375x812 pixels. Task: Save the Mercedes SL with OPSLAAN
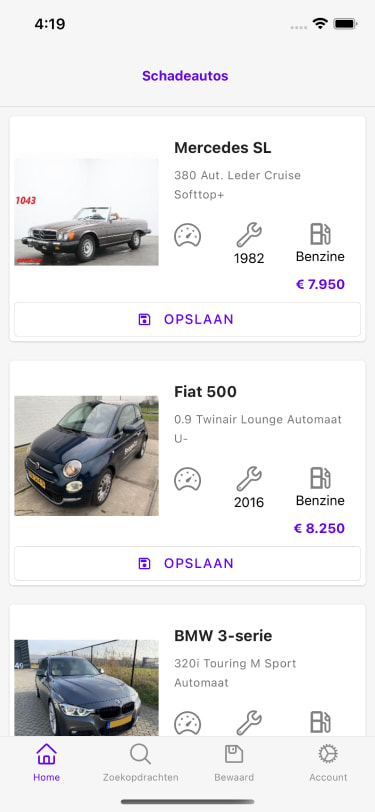click(x=188, y=320)
